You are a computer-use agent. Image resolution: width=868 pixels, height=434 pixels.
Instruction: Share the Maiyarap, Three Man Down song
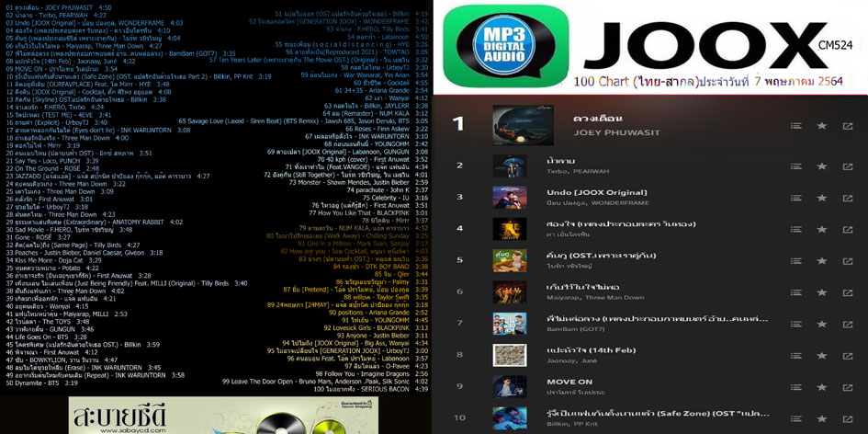point(848,292)
